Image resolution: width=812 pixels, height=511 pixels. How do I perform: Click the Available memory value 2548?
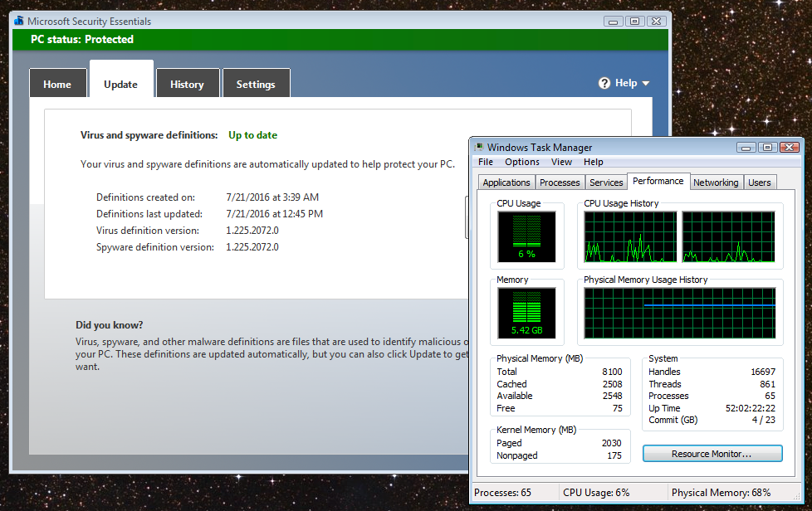(612, 396)
